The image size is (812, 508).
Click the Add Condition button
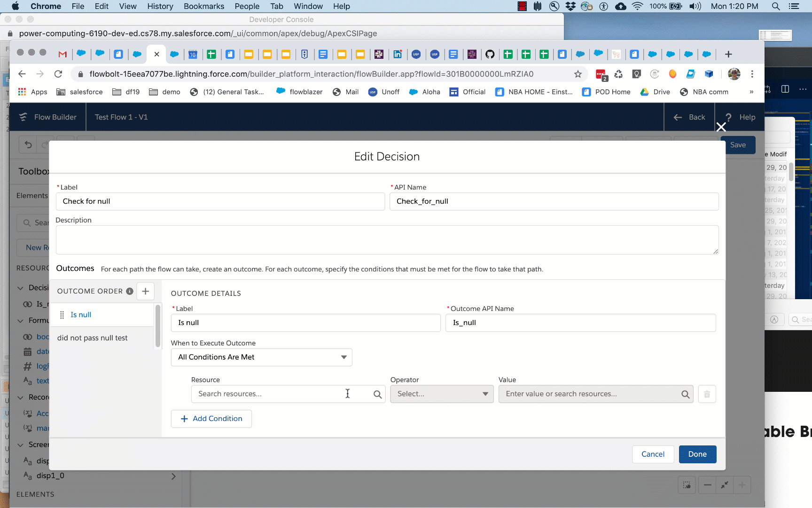[x=211, y=419]
